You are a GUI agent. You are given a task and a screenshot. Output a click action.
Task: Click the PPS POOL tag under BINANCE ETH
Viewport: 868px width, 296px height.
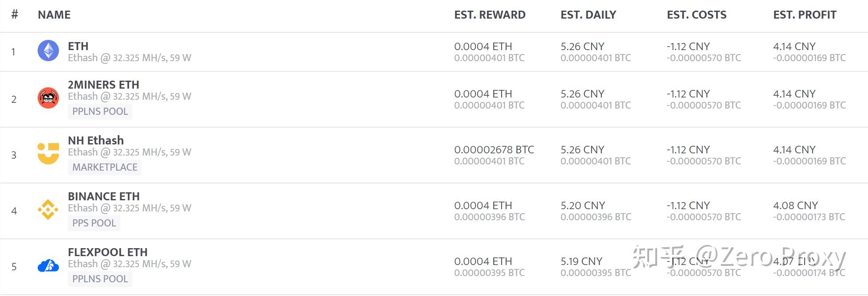pos(94,223)
